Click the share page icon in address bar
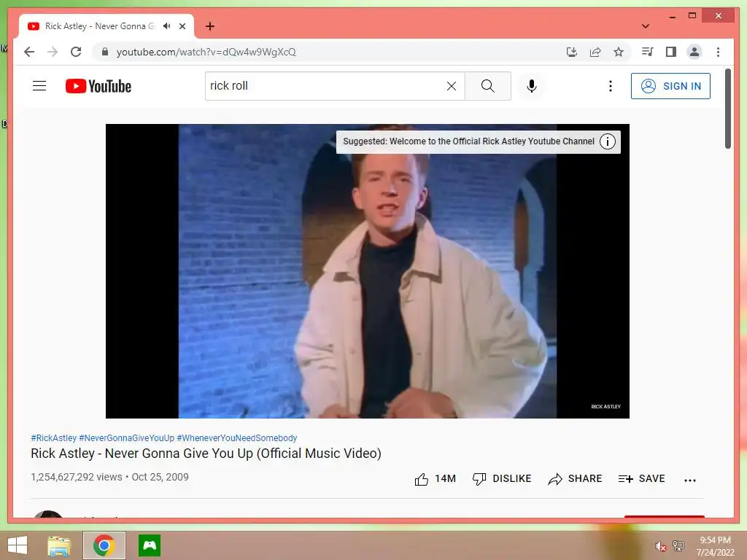Viewport: 747px width, 560px height. pos(595,52)
